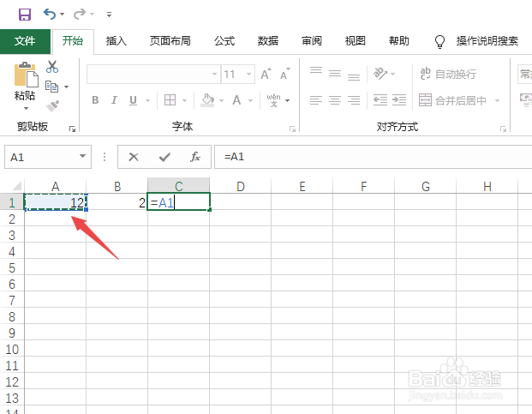
Task: Click cell B1 containing 2
Action: [x=117, y=202]
